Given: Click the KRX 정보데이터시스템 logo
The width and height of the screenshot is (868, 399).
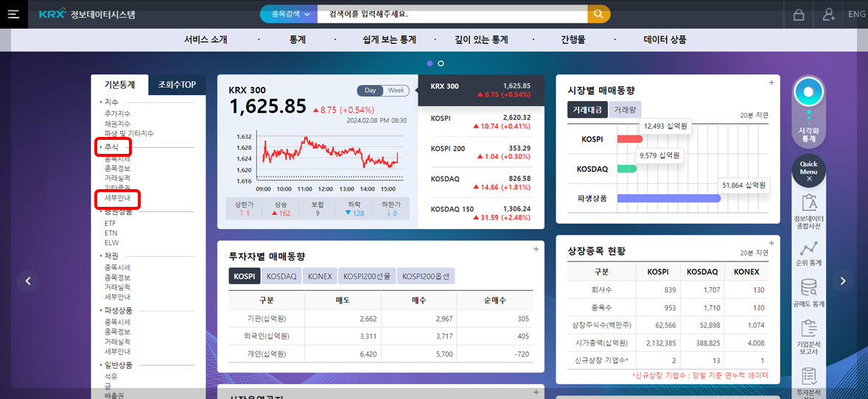Looking at the screenshot, I should coord(87,15).
